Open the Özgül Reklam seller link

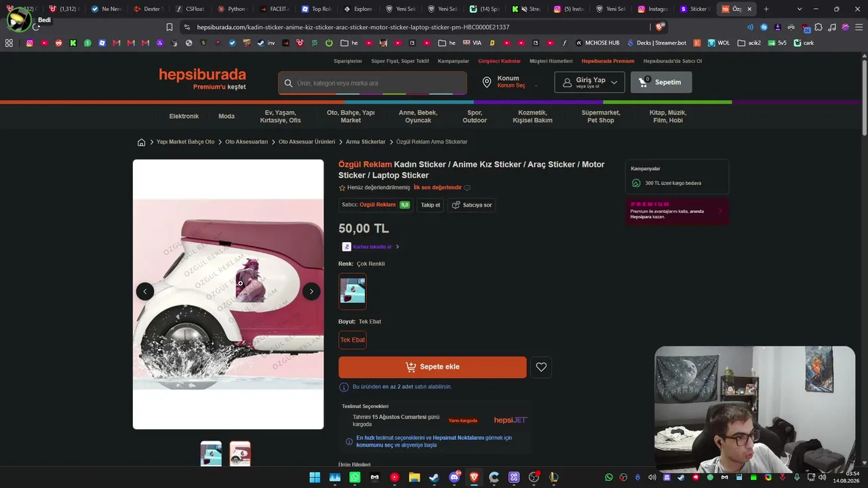[x=377, y=205]
